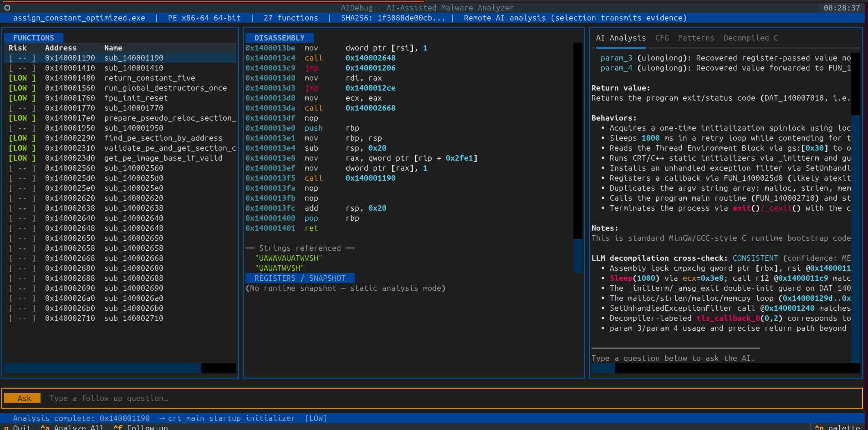
Task: Switch to the AI Analysis tab
Action: [621, 38]
